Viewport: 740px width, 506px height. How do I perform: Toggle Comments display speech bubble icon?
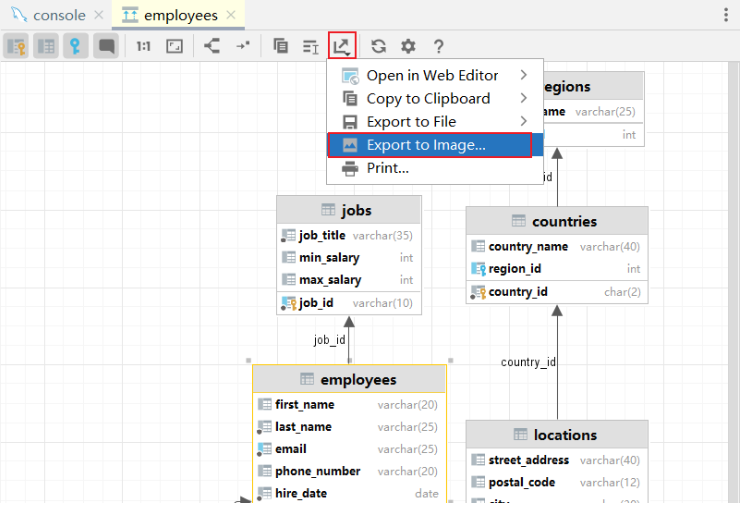pyautogui.click(x=106, y=46)
